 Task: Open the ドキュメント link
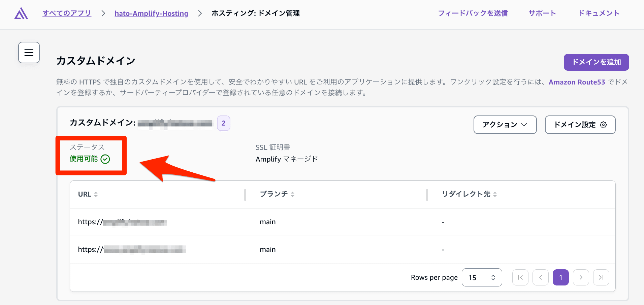599,13
